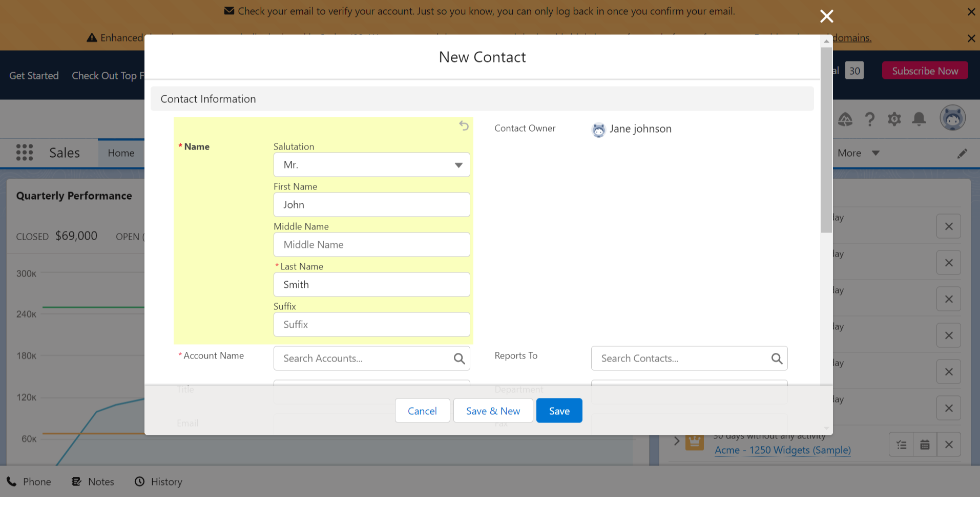Click the Trailhead mountain icon

(x=845, y=119)
